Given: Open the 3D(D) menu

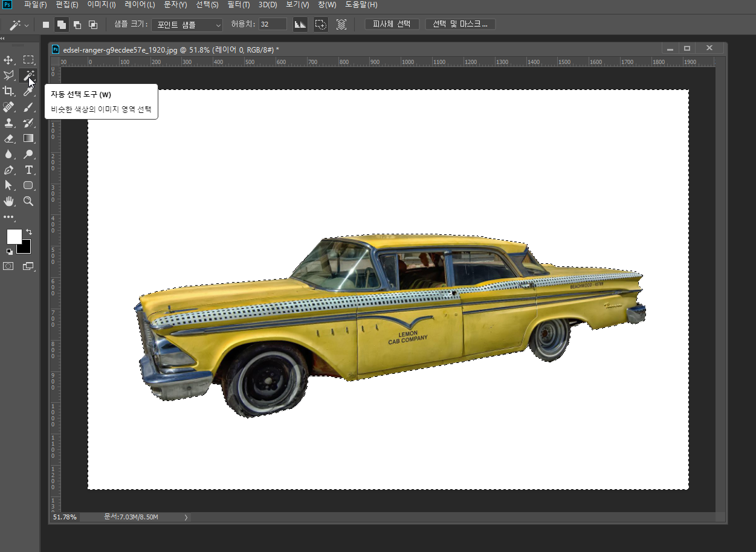Looking at the screenshot, I should click(268, 5).
